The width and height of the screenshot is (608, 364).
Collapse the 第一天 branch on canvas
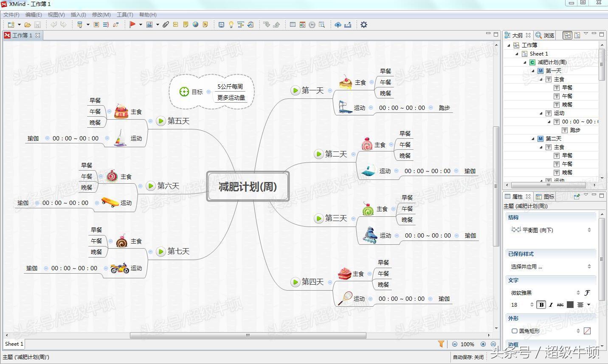pos(330,90)
